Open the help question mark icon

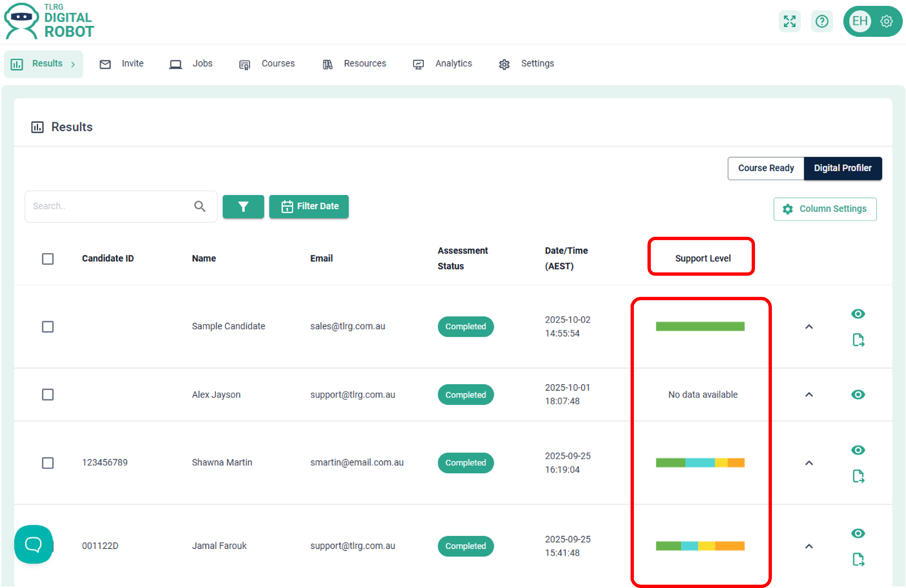[x=821, y=21]
